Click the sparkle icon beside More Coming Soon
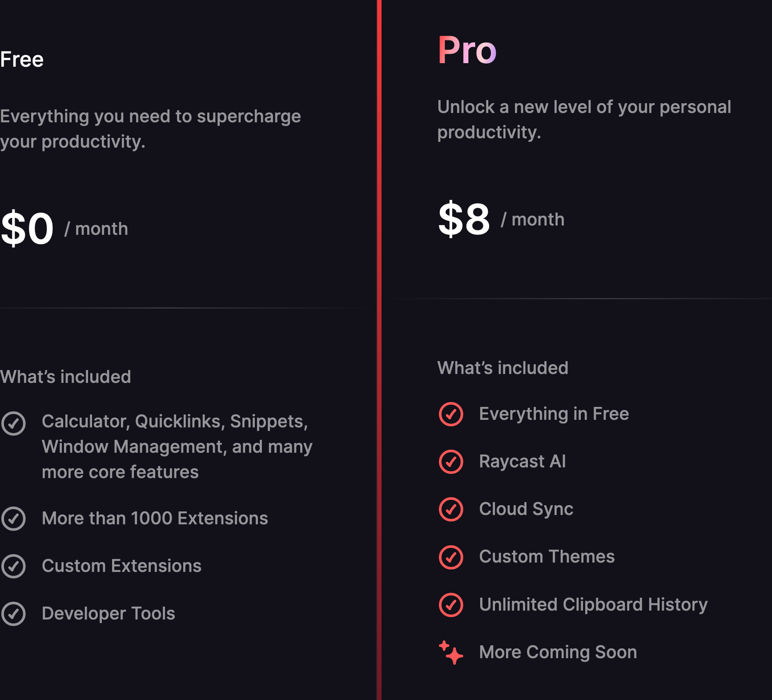Image resolution: width=772 pixels, height=700 pixels. [451, 652]
